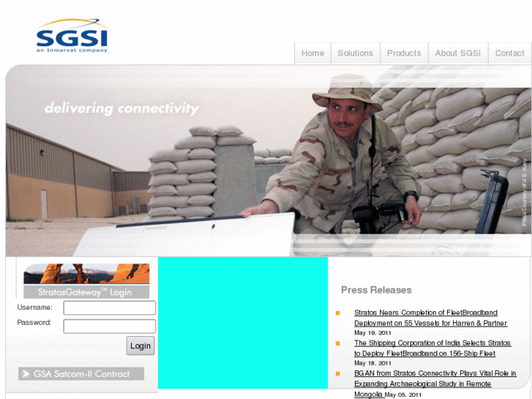Open the Contact menu item
The width and height of the screenshot is (532, 399).
pos(509,53)
